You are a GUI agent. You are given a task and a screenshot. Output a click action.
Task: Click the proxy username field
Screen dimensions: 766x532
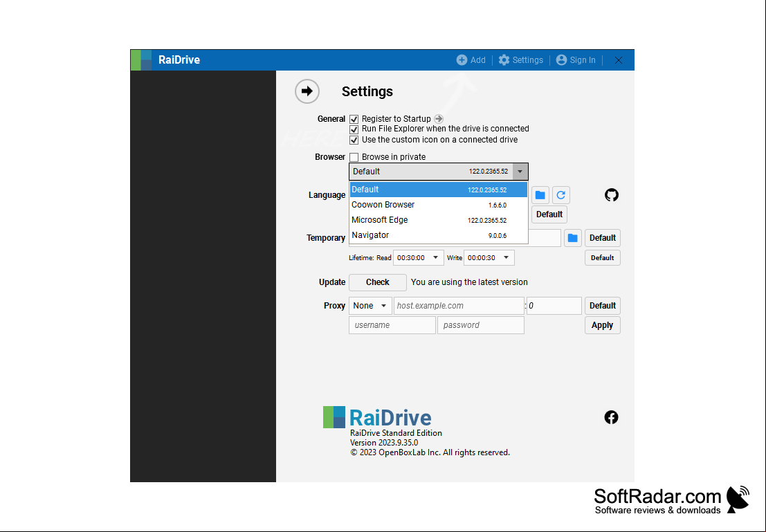pos(392,325)
